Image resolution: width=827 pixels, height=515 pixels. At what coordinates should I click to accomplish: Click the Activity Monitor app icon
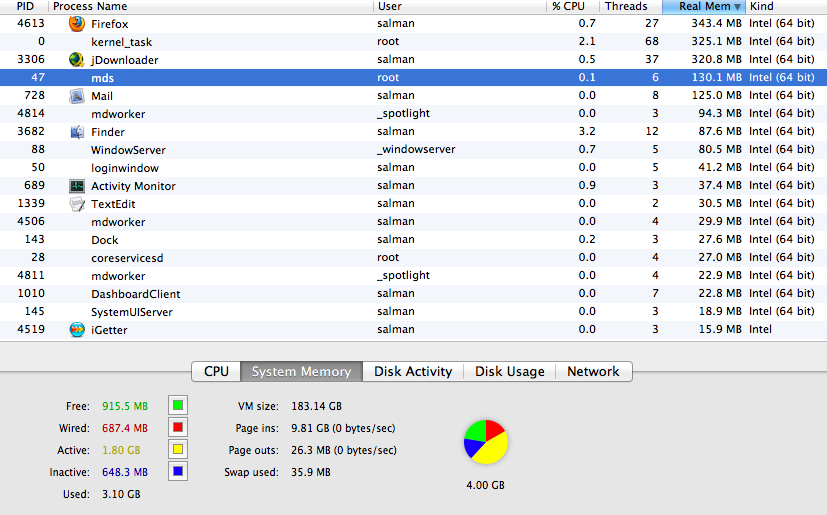(x=77, y=186)
